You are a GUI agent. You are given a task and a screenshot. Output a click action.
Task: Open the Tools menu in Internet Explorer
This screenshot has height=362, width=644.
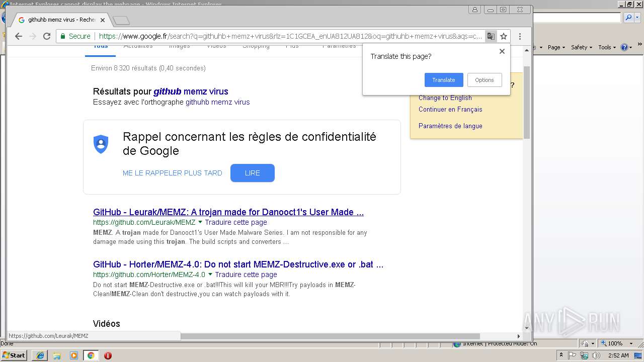[x=607, y=47]
